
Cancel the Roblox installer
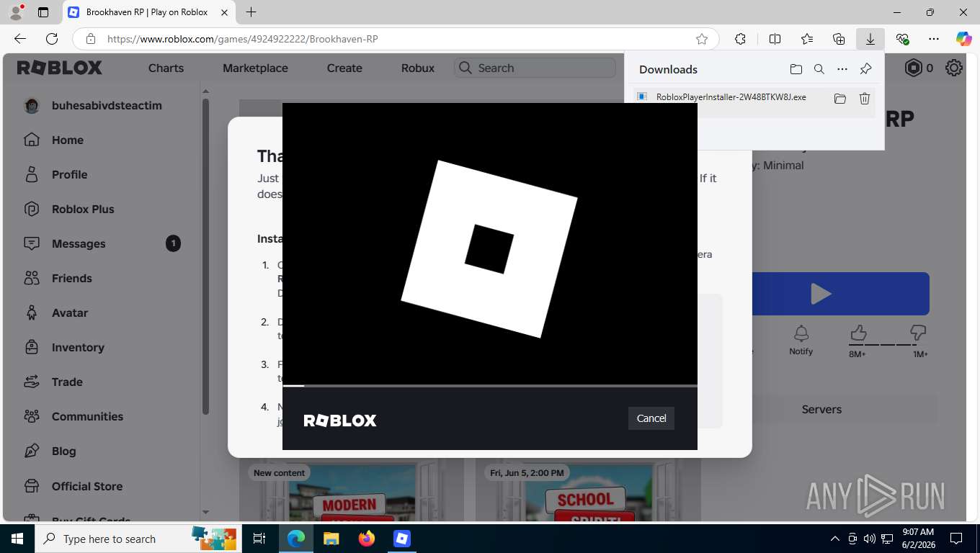(651, 418)
